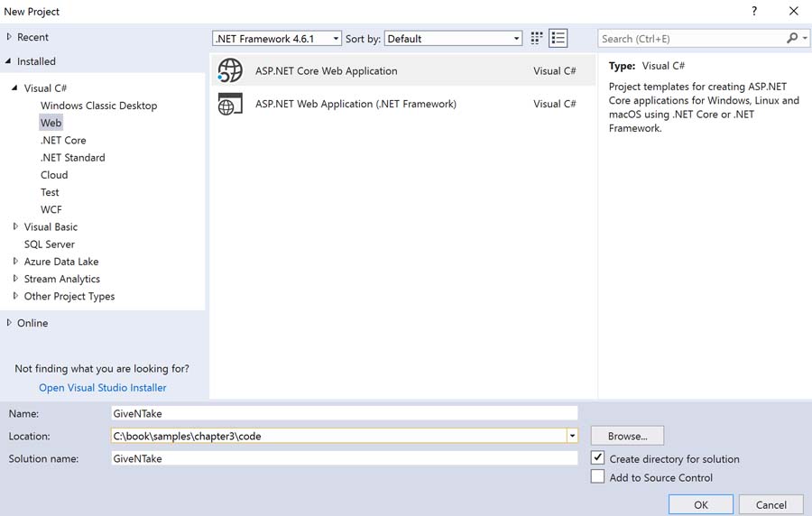
Task: Enable Add to Source Control checkbox
Action: point(597,477)
